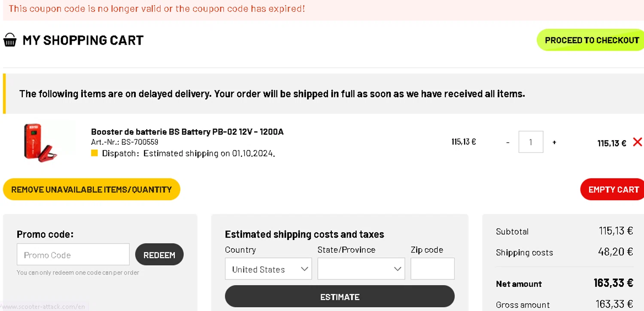Click the yellow dispatch status indicator
Viewport: 644px width, 311px height.
tap(94, 153)
